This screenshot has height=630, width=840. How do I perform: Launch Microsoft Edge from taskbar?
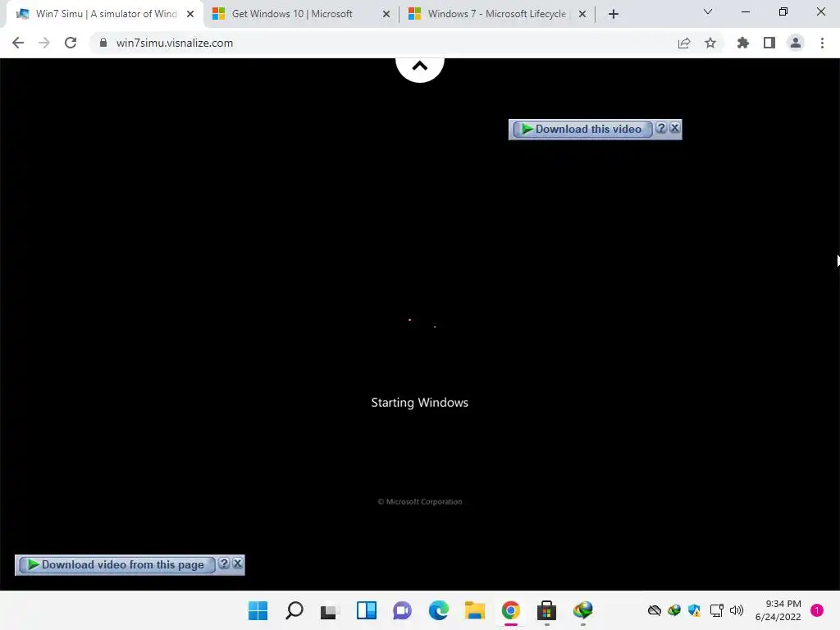pyautogui.click(x=438, y=610)
